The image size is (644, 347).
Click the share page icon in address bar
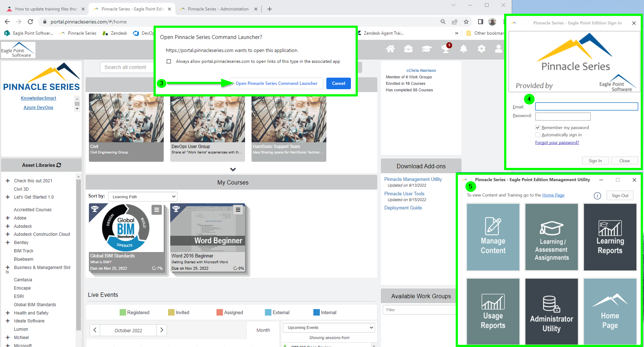coord(455,22)
